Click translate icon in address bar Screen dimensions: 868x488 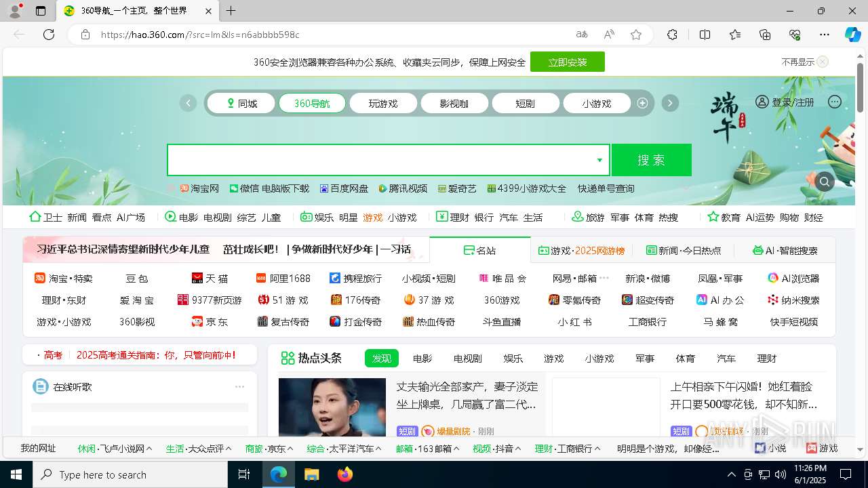click(582, 35)
